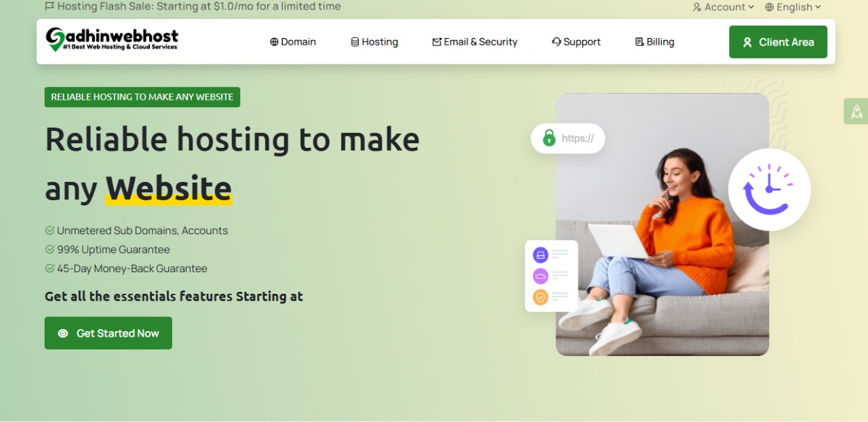Screen dimensions: 868x422
Task: Click the Unmetered Sub Domains check mark
Action: (50, 231)
